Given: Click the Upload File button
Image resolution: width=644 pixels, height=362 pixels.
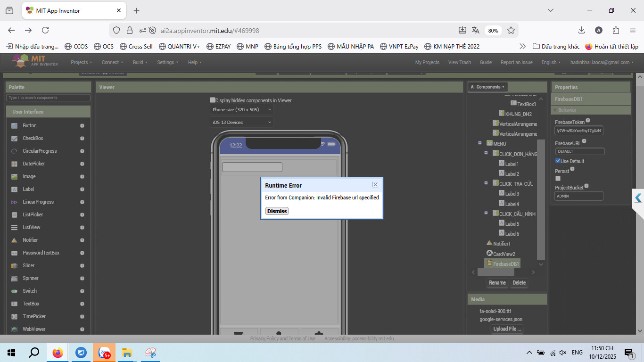Looking at the screenshot, I should (507, 329).
